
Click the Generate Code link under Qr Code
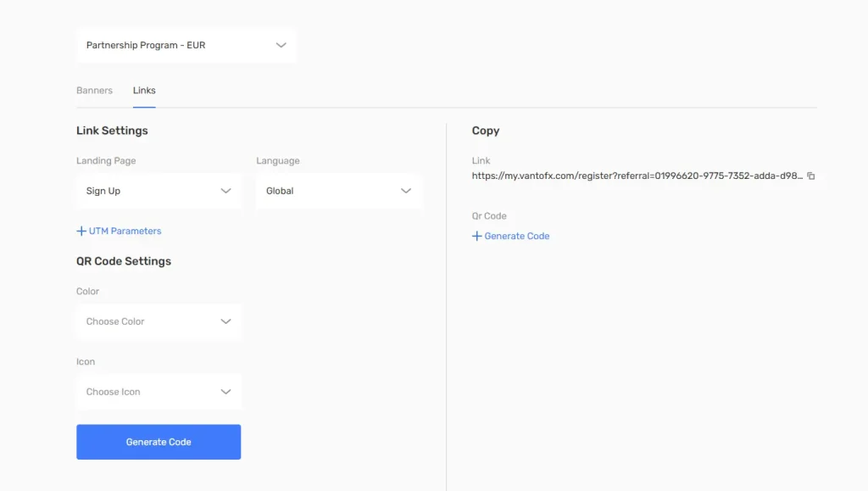pyautogui.click(x=517, y=236)
